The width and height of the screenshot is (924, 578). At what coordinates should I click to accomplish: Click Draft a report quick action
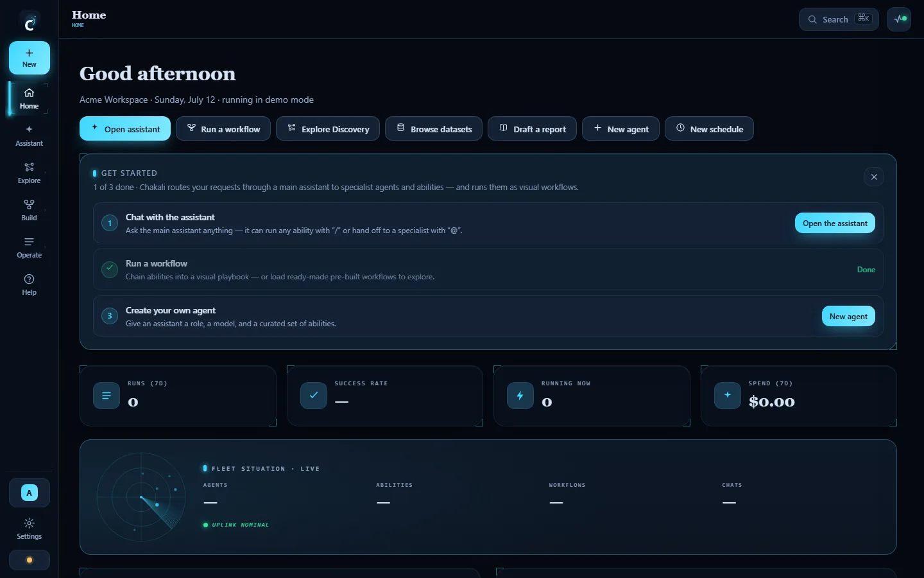[x=532, y=128]
